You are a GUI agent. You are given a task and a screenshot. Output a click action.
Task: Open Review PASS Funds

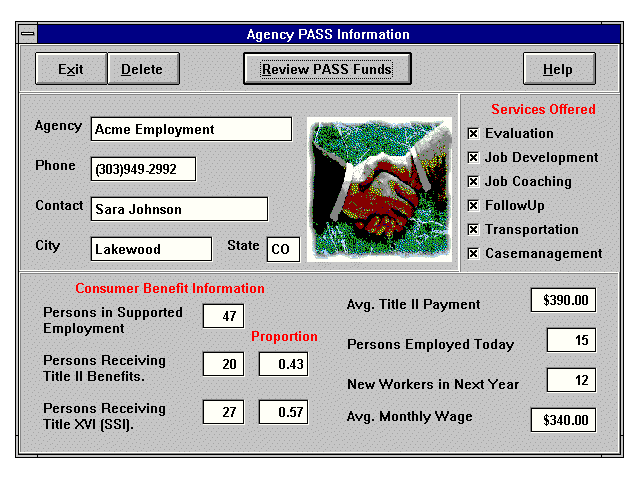point(327,70)
